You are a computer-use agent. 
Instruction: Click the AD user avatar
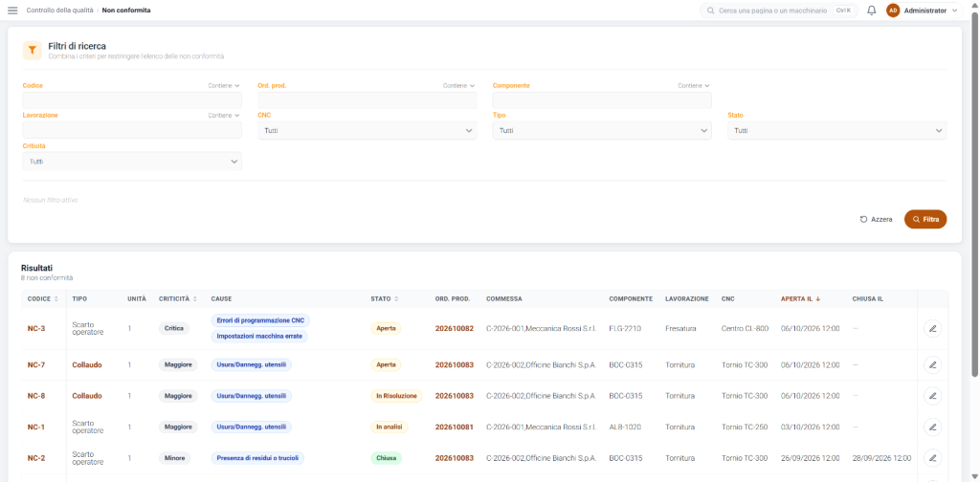893,11
